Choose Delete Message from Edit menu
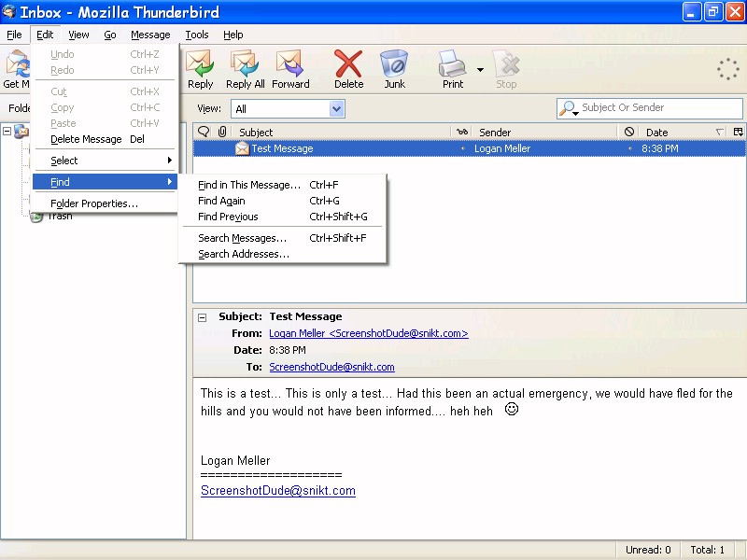Screen dimensions: 747x560 [x=105, y=139]
